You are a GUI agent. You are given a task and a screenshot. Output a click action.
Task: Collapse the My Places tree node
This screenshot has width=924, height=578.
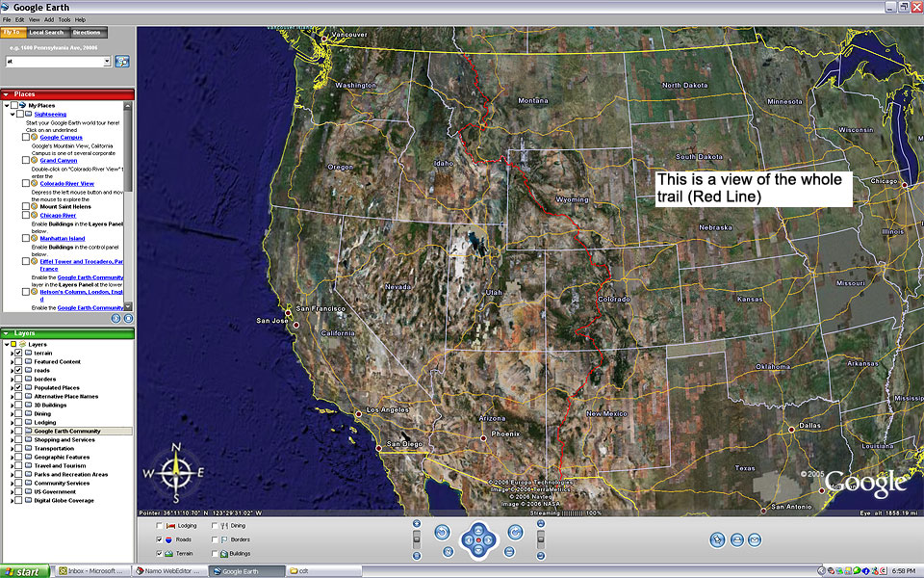click(x=7, y=105)
